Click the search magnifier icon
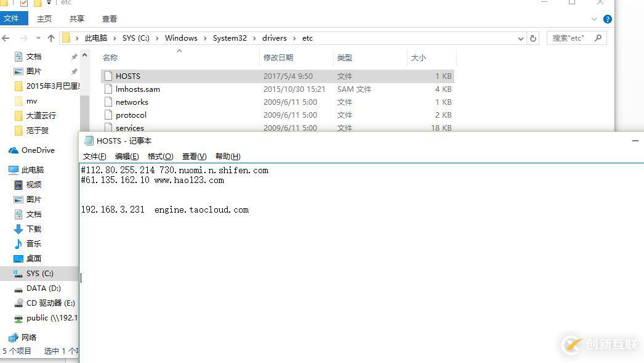Viewport: 644px width, 363px height. click(x=598, y=38)
